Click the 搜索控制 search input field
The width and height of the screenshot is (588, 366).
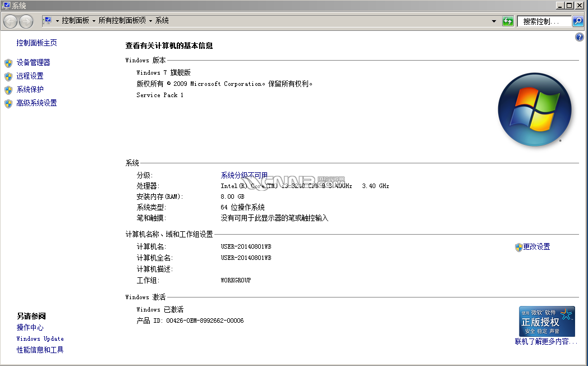pyautogui.click(x=544, y=21)
